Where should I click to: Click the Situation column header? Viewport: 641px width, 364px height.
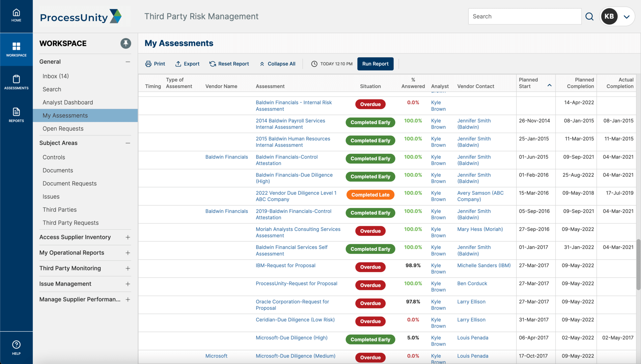[370, 86]
